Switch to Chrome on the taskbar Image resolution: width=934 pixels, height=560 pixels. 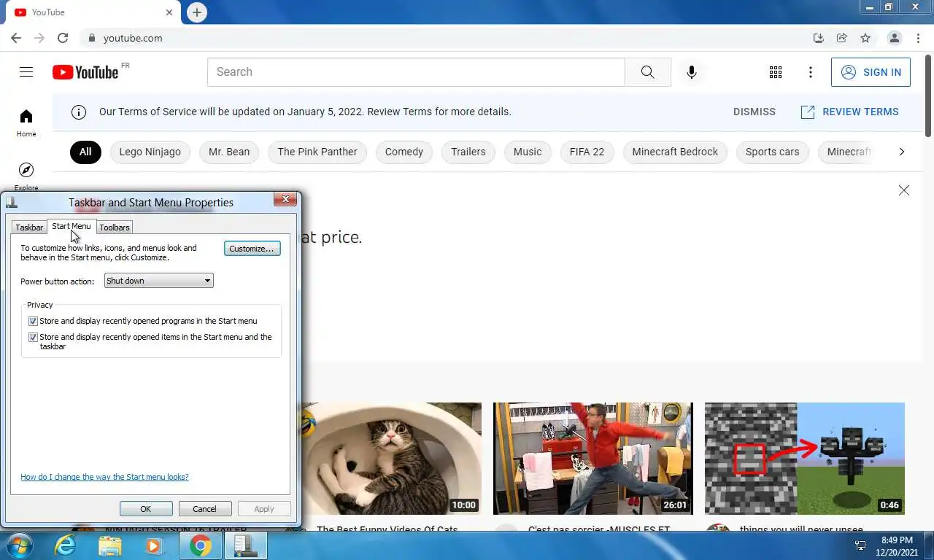point(200,545)
